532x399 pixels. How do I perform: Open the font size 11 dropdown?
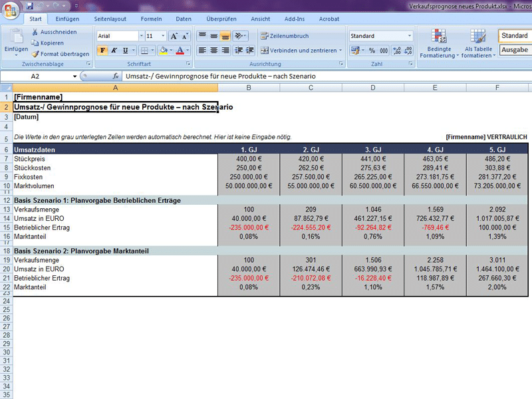(163, 36)
